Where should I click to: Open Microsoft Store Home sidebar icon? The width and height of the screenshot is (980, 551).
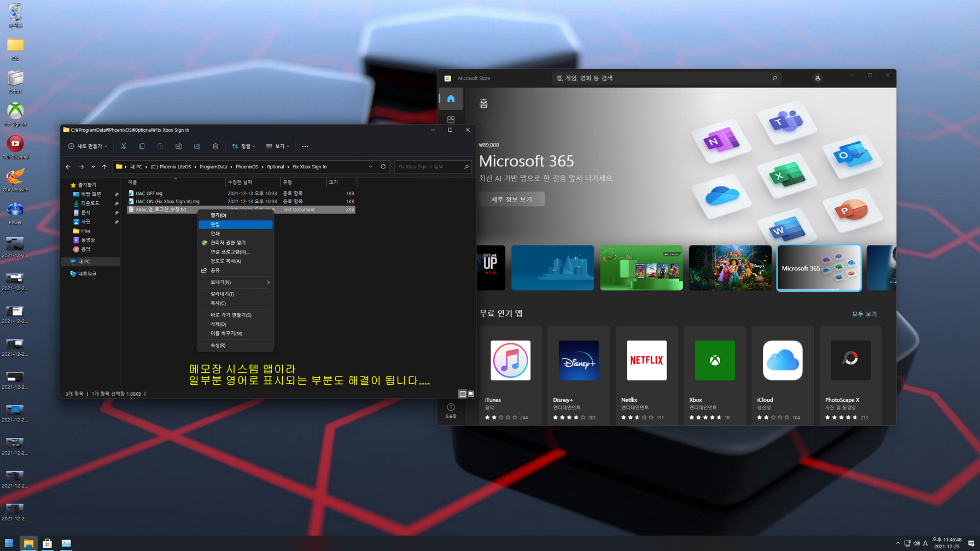451,99
